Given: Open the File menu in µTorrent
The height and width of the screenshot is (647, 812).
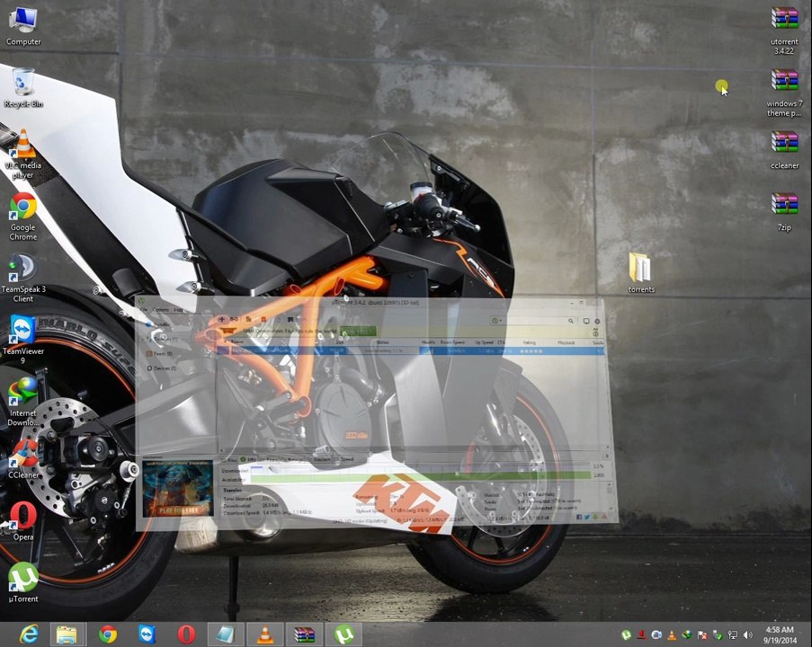Looking at the screenshot, I should tap(145, 309).
